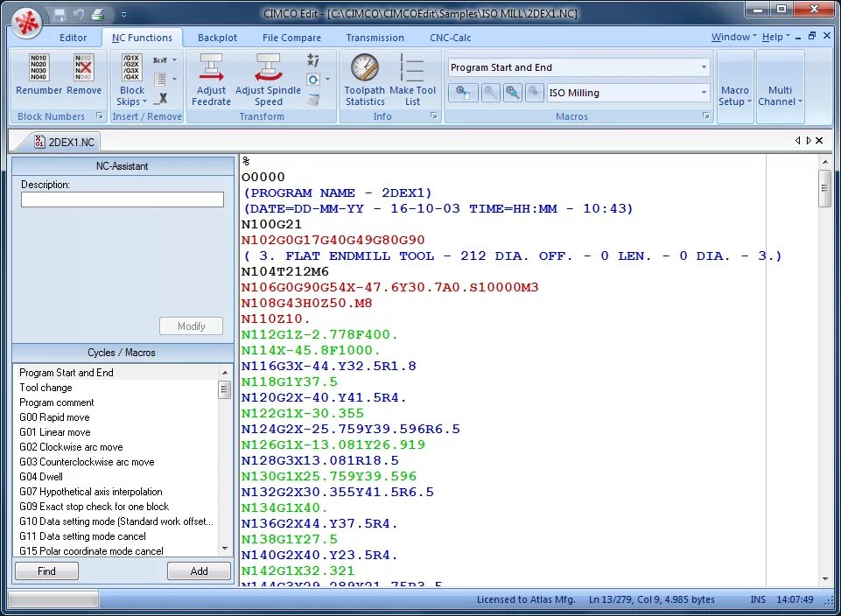Open the Window menu
This screenshot has width=841, height=616.
pos(733,37)
